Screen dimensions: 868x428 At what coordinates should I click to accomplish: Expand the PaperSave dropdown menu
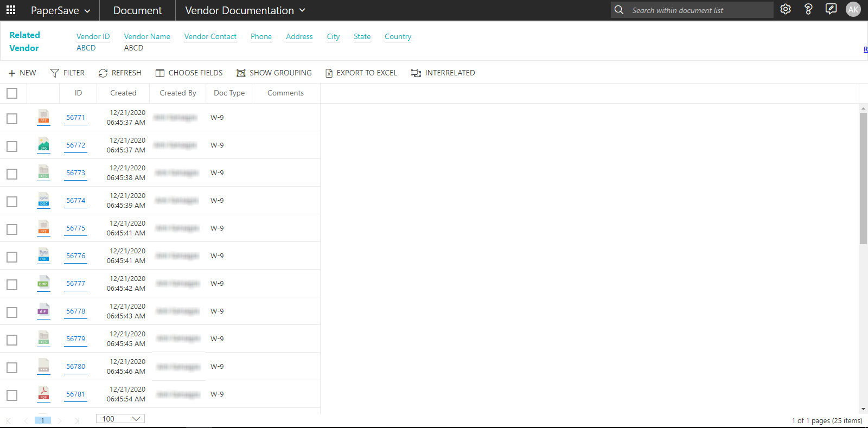60,10
